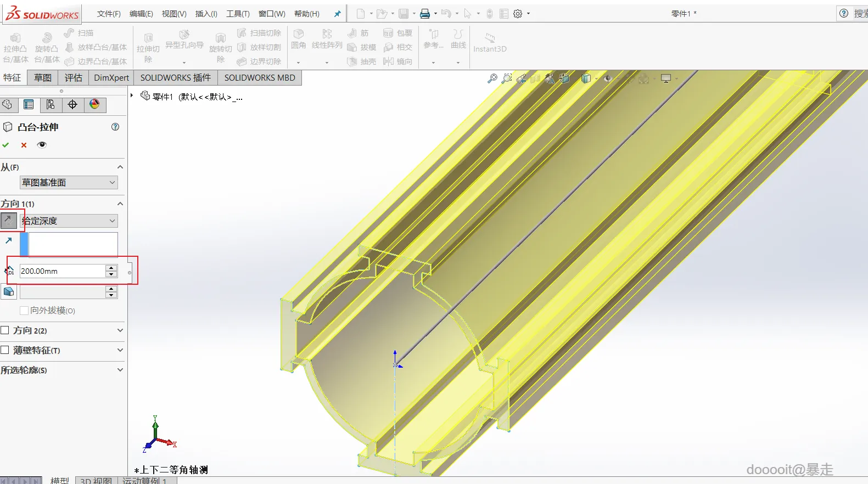Open the 文件 File menu

pos(109,14)
